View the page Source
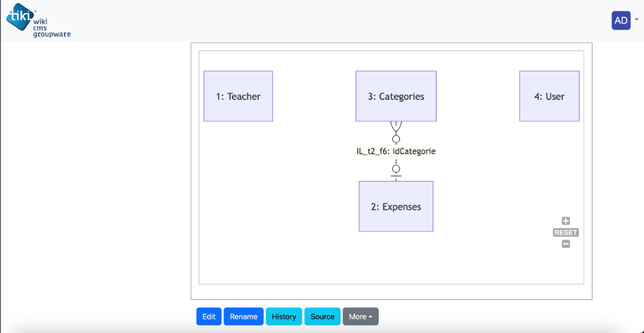This screenshot has width=644, height=333. (323, 317)
